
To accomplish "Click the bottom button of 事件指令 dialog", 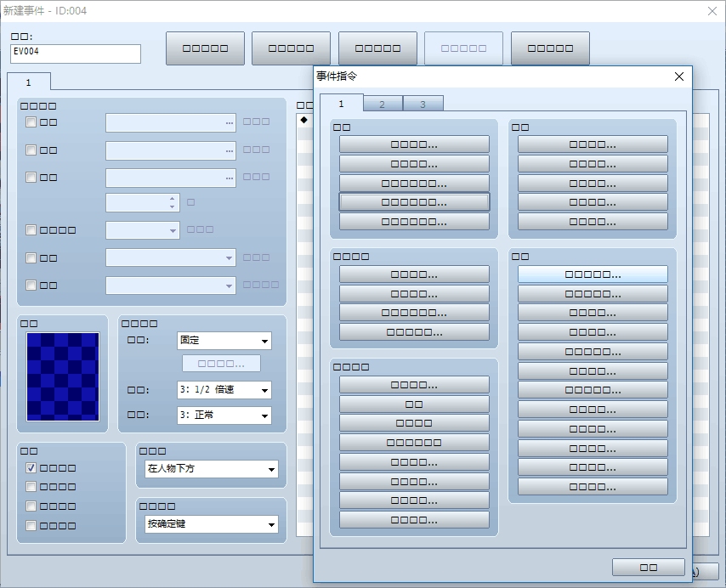I will (648, 567).
